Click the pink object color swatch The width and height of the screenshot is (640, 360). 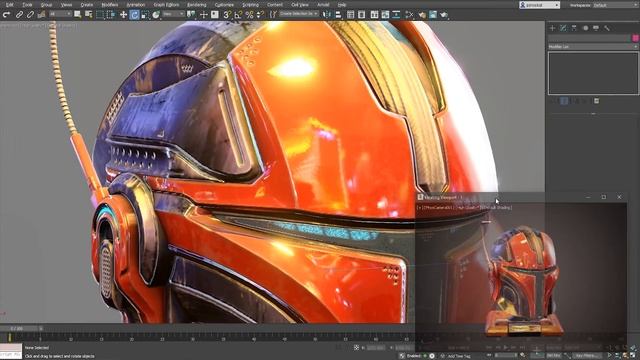tap(635, 38)
